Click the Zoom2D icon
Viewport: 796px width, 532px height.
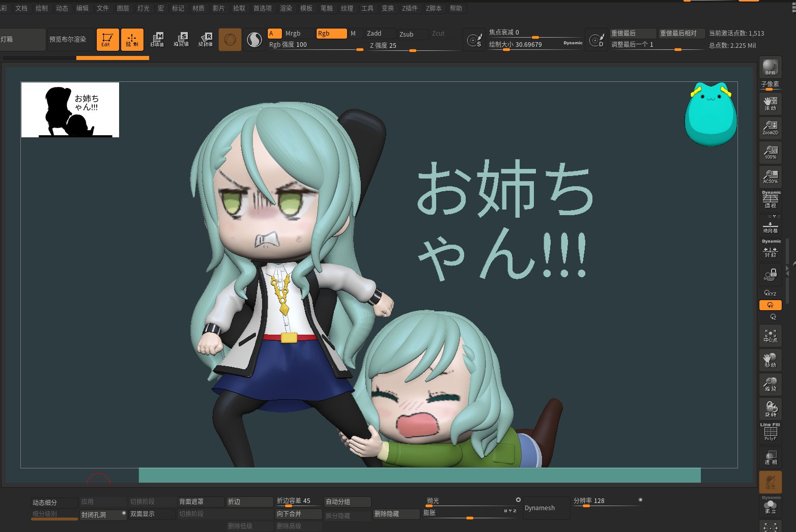pyautogui.click(x=771, y=128)
